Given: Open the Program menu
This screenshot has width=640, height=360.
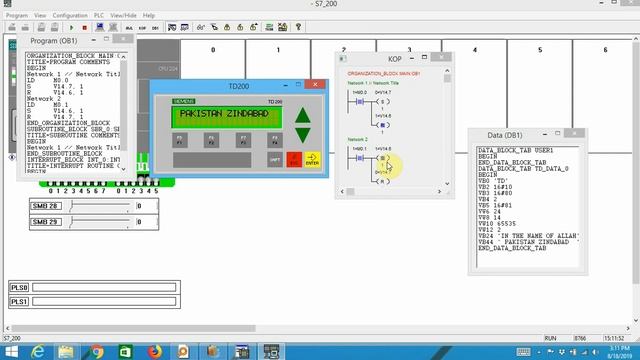Looking at the screenshot, I should pos(17,16).
